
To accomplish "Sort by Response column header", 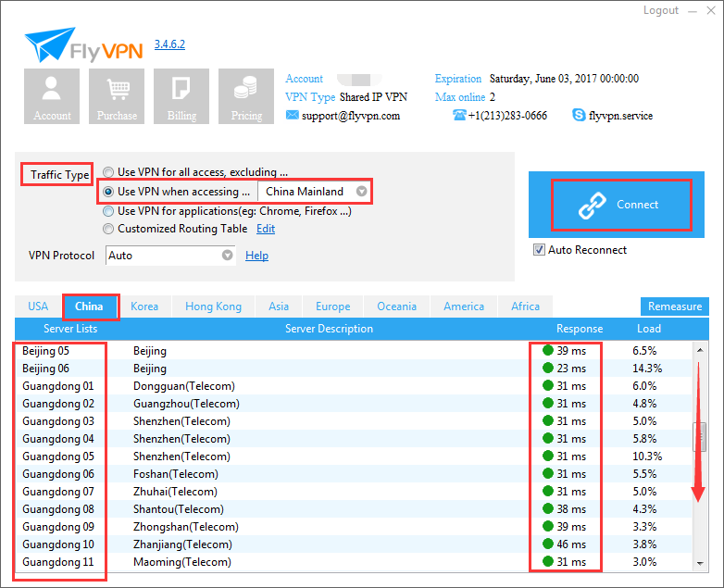I will pos(580,329).
